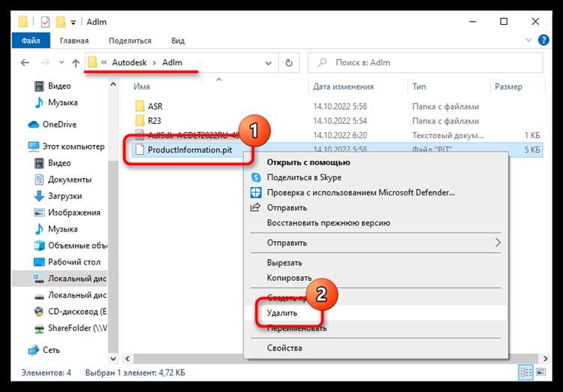Image resolution: width=563 pixels, height=392 pixels.
Task: Click the ASR row type 'Папка с файлами'
Action: pyautogui.click(x=445, y=107)
